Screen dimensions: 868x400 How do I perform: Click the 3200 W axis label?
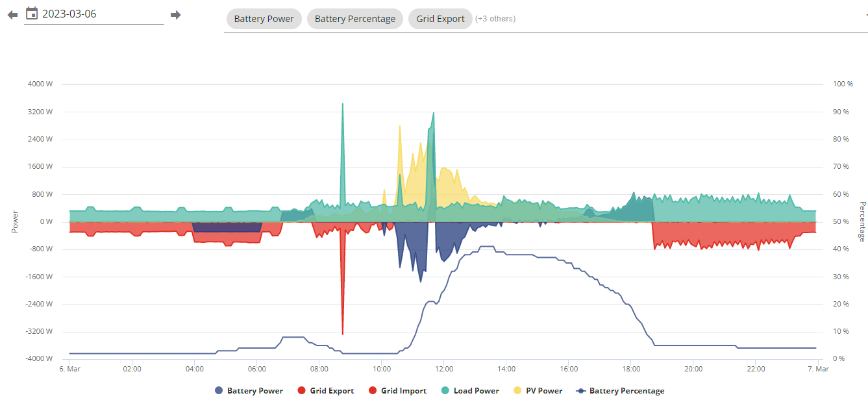click(40, 112)
